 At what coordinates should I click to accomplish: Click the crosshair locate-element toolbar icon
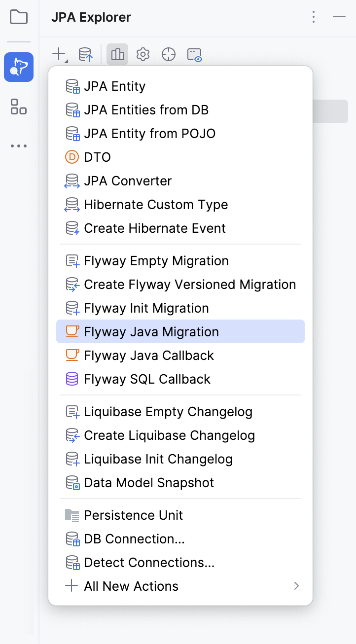pyautogui.click(x=168, y=54)
